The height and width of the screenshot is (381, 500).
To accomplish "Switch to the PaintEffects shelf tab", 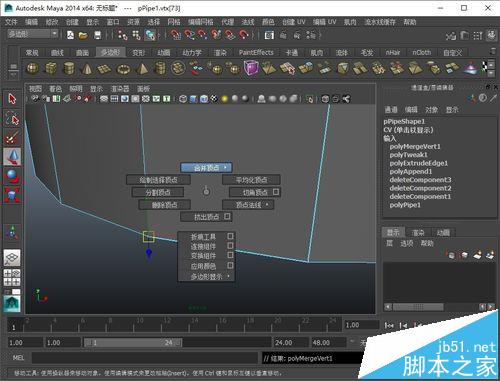I will pyautogui.click(x=256, y=53).
